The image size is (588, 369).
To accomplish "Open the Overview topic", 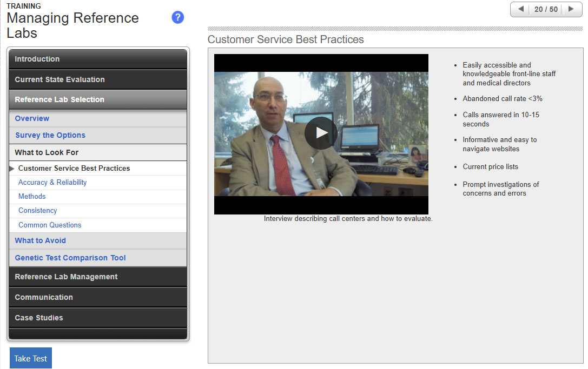I will click(32, 118).
